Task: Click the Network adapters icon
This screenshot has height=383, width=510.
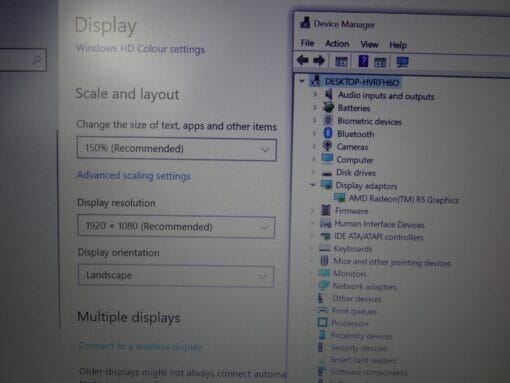Action: (x=324, y=285)
